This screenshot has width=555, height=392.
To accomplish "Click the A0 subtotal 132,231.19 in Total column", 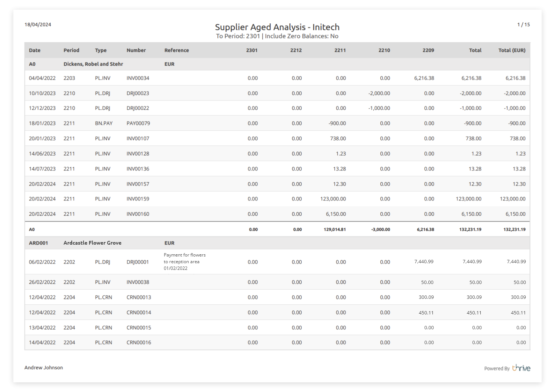I will point(470,229).
